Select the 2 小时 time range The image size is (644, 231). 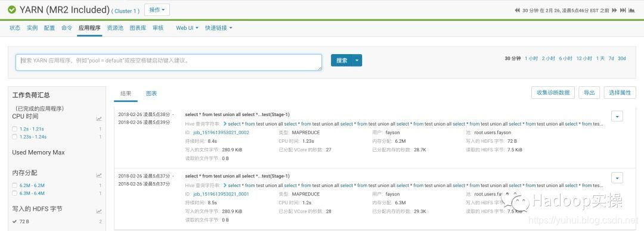[x=549, y=59]
